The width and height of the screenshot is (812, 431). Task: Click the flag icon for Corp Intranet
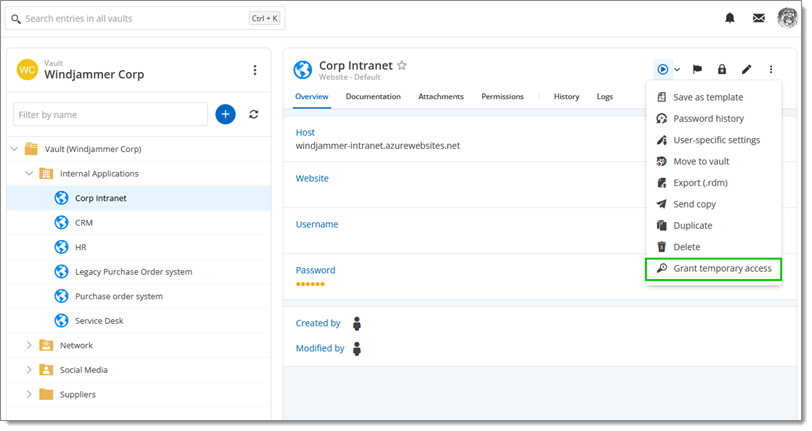697,69
